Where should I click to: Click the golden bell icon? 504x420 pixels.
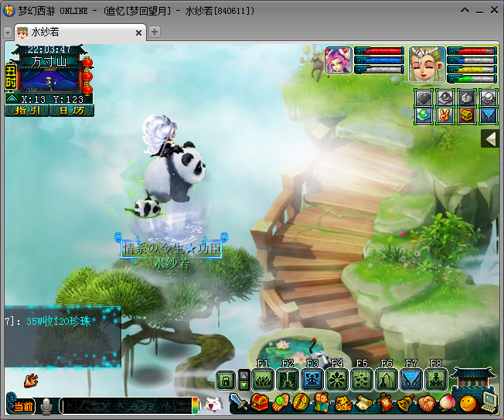pyautogui.click(x=406, y=403)
